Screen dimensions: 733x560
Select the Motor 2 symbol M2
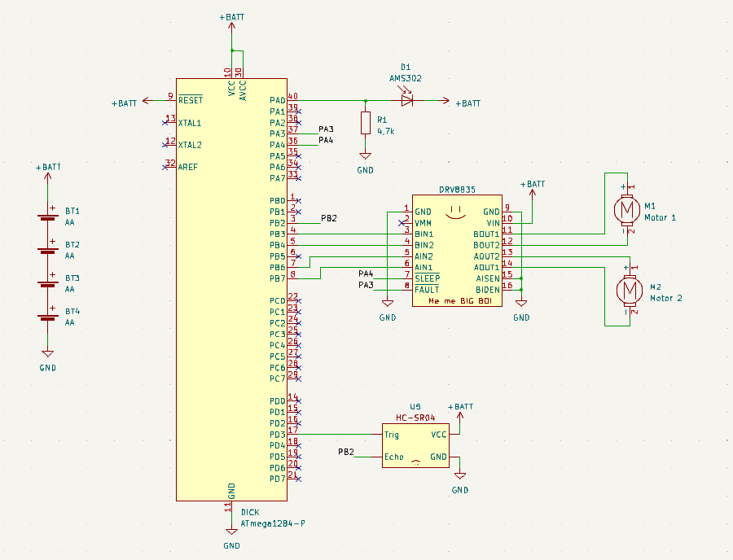[630, 290]
